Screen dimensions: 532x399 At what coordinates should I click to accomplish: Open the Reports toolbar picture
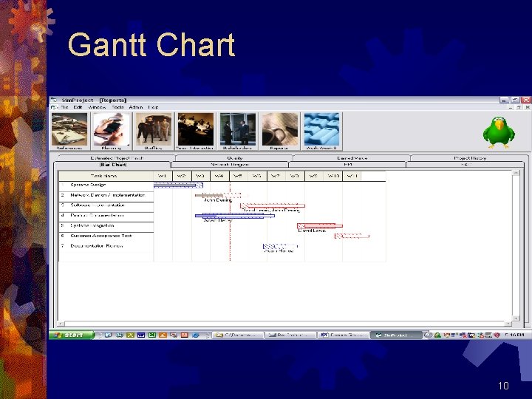tap(279, 132)
